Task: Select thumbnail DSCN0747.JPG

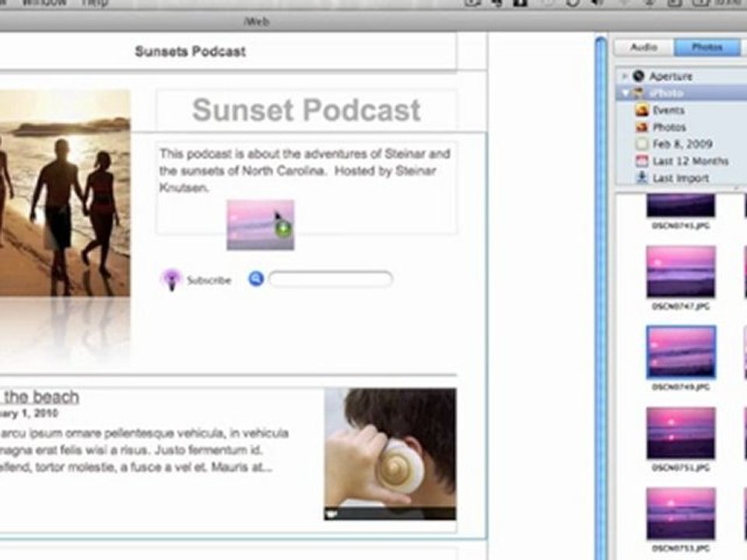Action: 680,271
